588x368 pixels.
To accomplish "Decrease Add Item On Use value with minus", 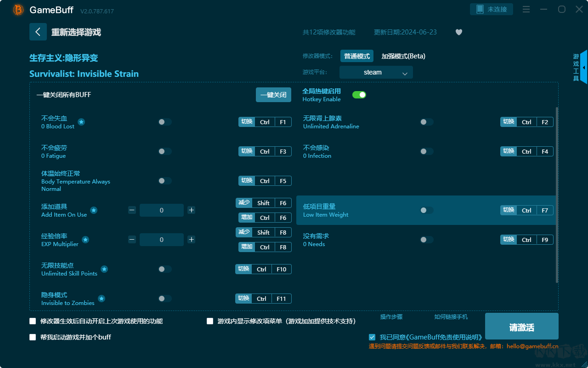I will click(132, 210).
